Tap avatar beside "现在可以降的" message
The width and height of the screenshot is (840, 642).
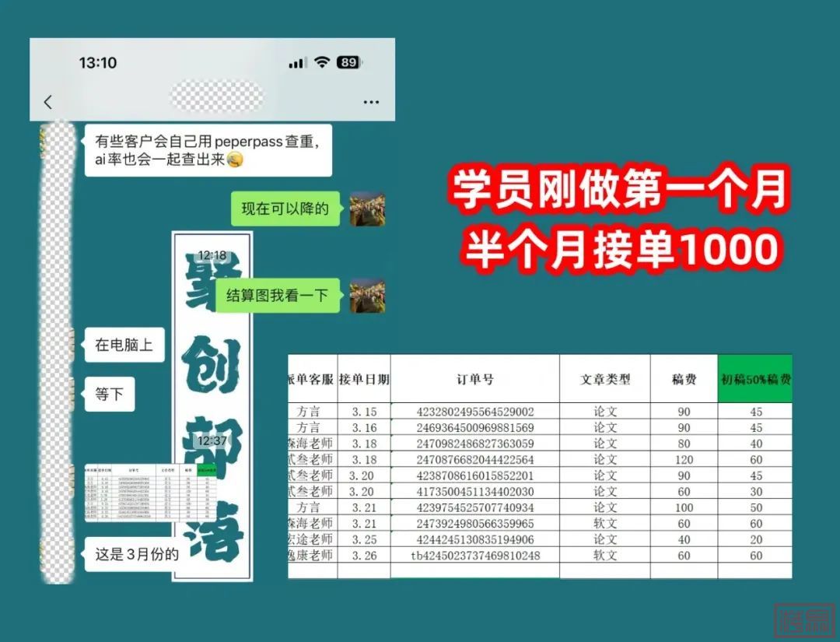click(367, 209)
